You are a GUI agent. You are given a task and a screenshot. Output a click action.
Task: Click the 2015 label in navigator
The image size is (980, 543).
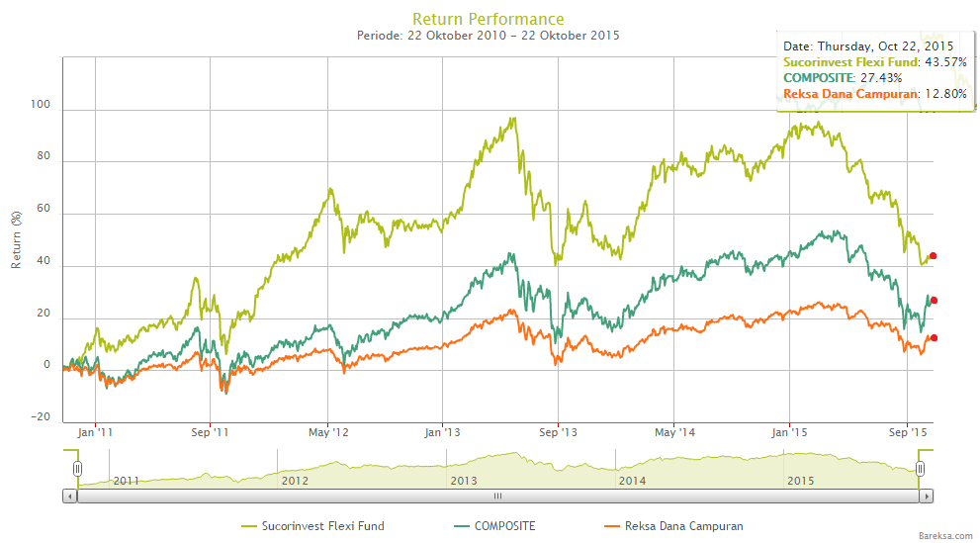[799, 481]
